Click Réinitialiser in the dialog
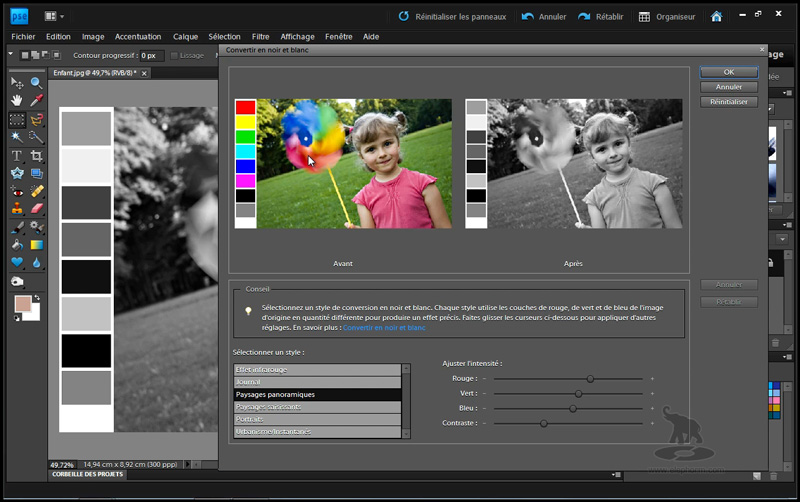 click(729, 102)
